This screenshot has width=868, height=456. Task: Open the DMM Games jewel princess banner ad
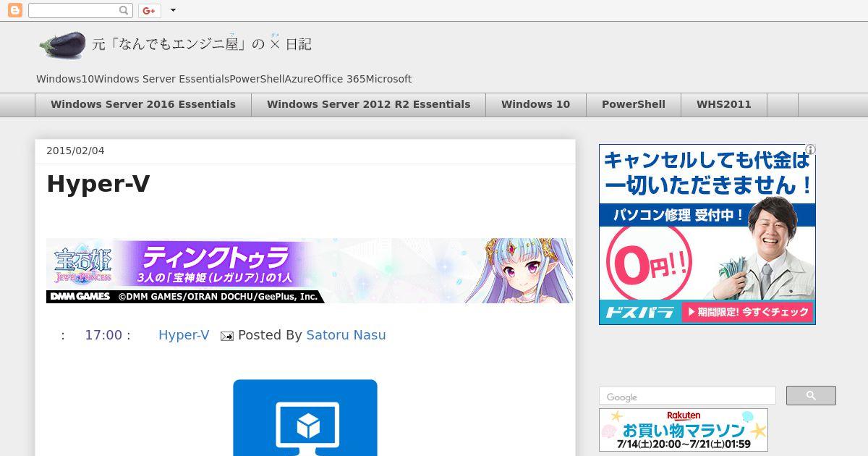coord(310,271)
